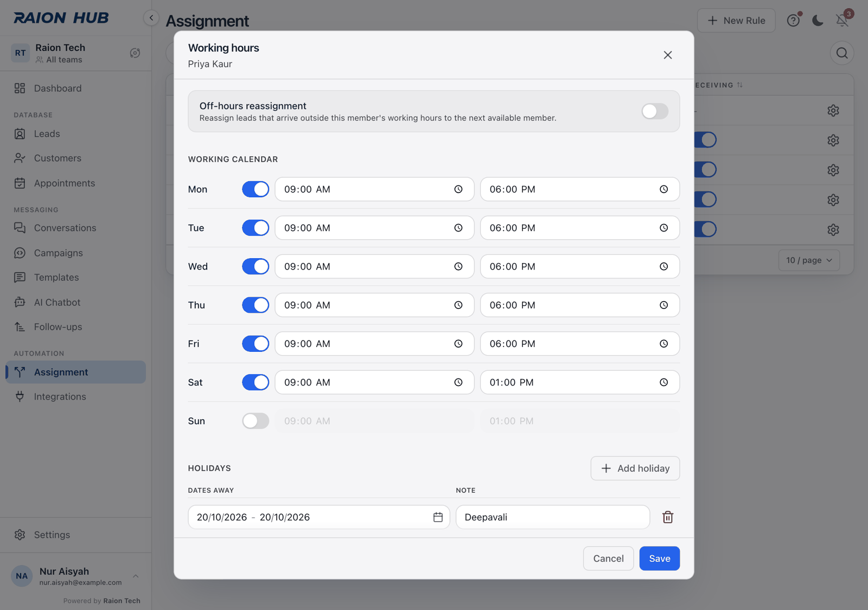This screenshot has height=610, width=868.
Task: Open clock picker for Mon end time
Action: [663, 189]
